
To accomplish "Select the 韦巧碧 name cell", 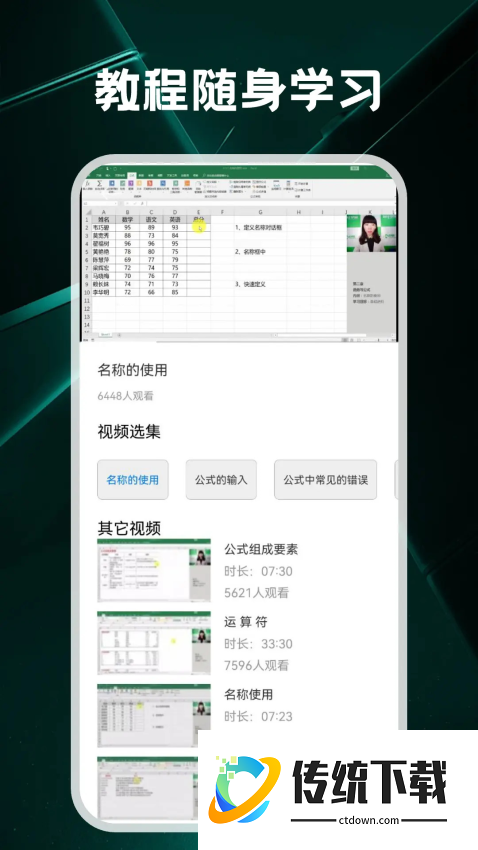I will point(103,228).
